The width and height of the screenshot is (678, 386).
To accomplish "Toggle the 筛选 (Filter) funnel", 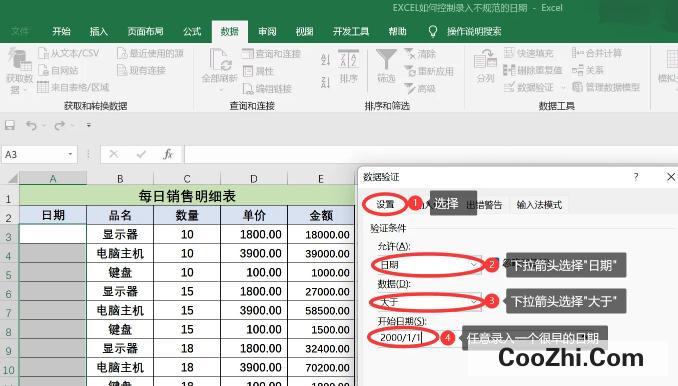I will click(x=386, y=66).
